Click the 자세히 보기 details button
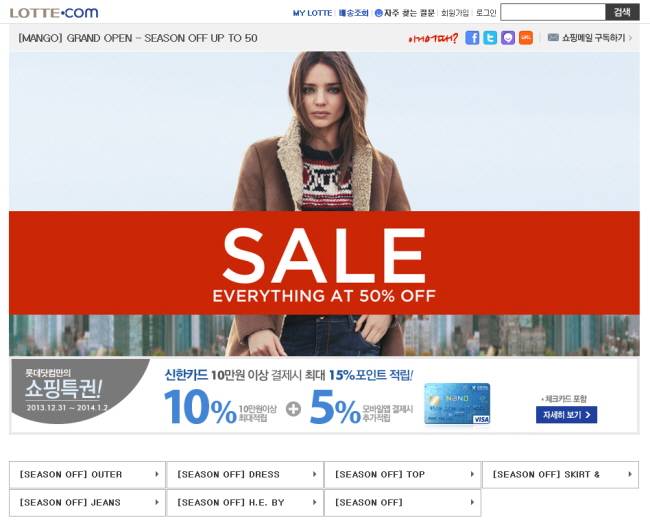 [x=566, y=415]
